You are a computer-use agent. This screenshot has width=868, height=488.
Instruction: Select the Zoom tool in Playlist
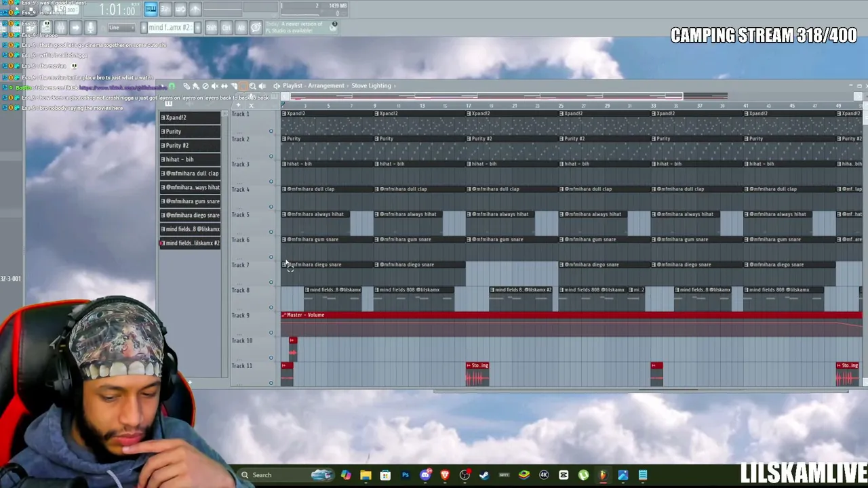click(x=253, y=86)
